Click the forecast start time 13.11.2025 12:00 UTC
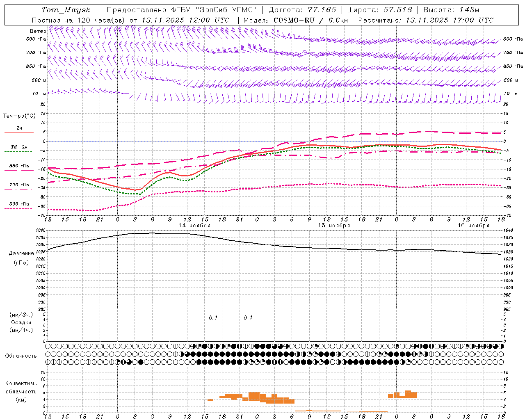Screen dimensions: 525x420 (x=185, y=20)
